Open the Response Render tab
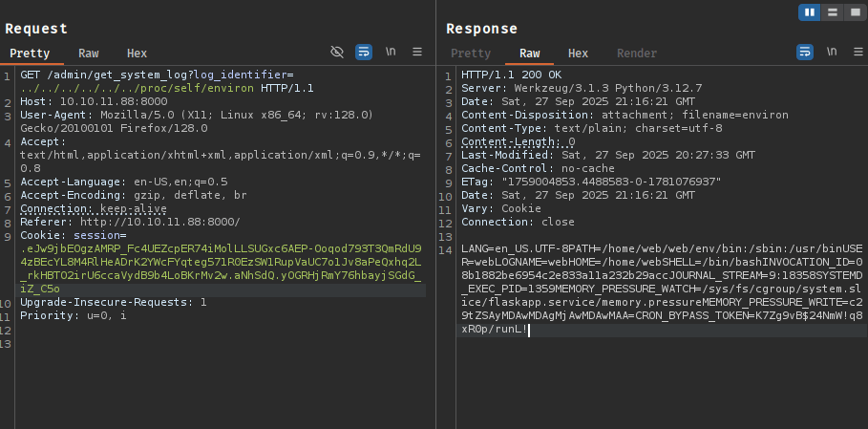 [x=637, y=54]
